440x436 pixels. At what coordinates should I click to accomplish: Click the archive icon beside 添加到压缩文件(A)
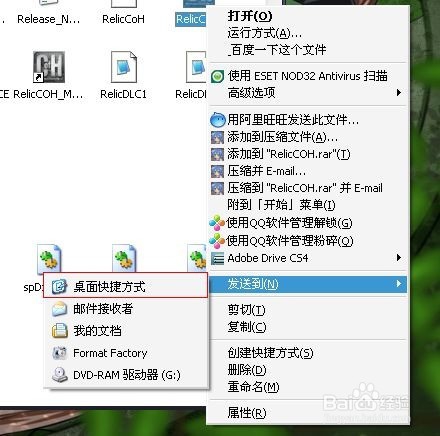pyautogui.click(x=217, y=137)
